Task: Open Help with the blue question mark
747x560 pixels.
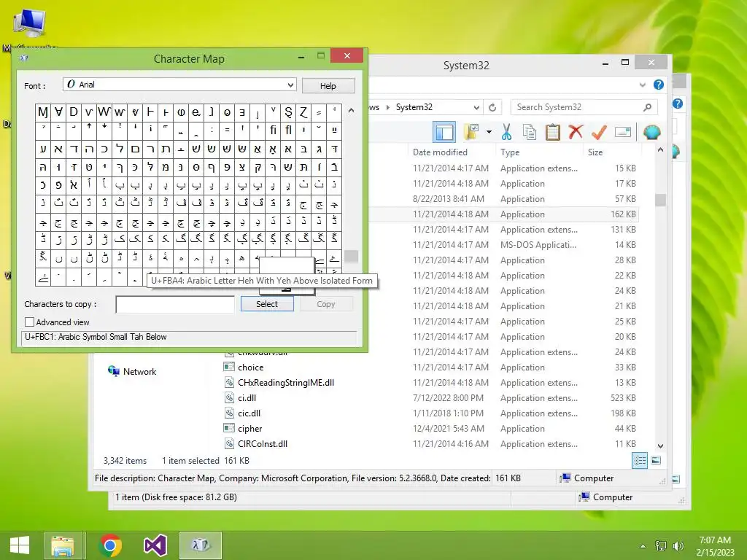Action: pyautogui.click(x=659, y=85)
